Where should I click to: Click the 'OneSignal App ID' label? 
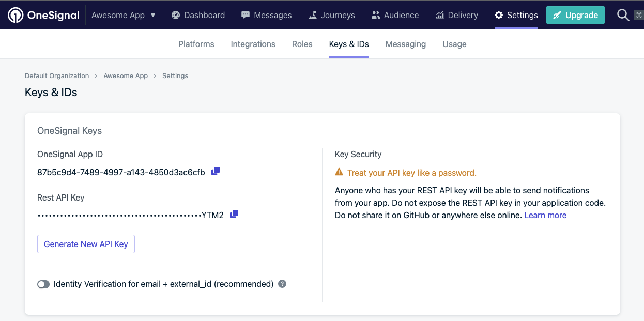(70, 154)
